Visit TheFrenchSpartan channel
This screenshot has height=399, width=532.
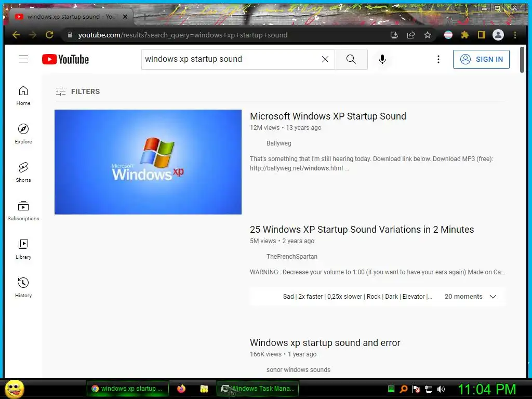[x=292, y=257]
